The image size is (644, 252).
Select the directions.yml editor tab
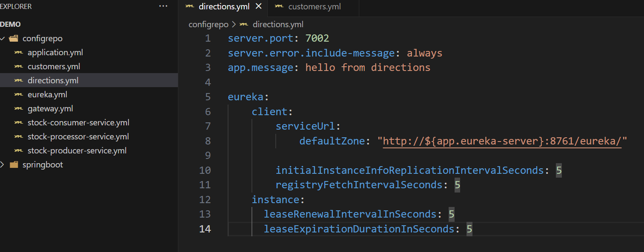point(224,7)
